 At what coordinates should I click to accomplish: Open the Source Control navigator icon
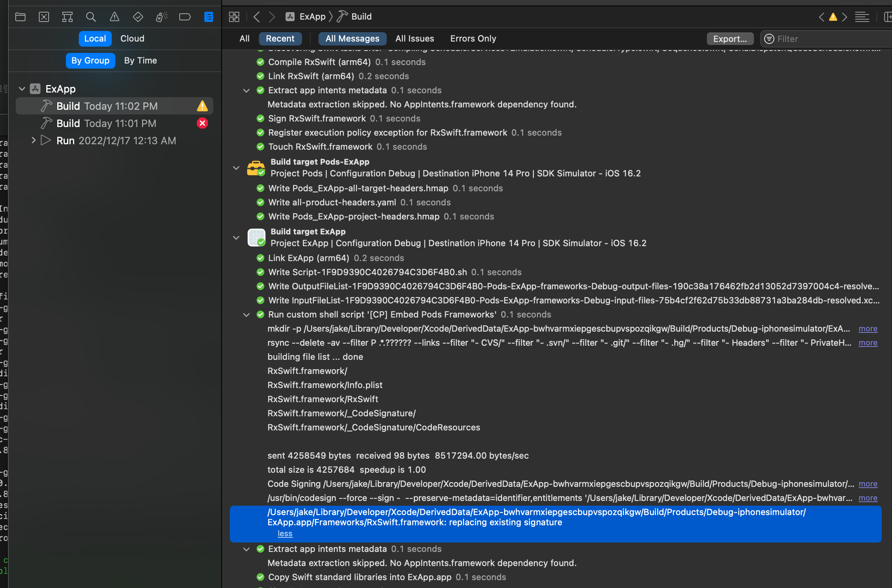pyautogui.click(x=44, y=17)
